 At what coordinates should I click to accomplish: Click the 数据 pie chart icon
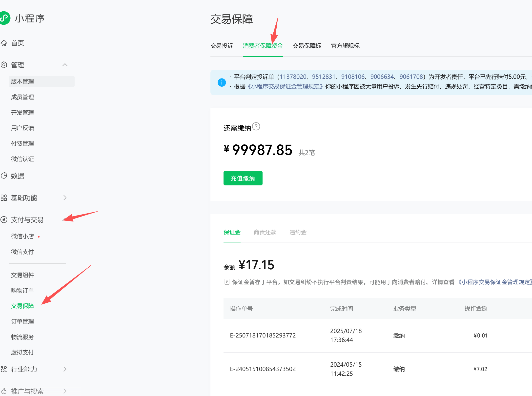coord(4,176)
